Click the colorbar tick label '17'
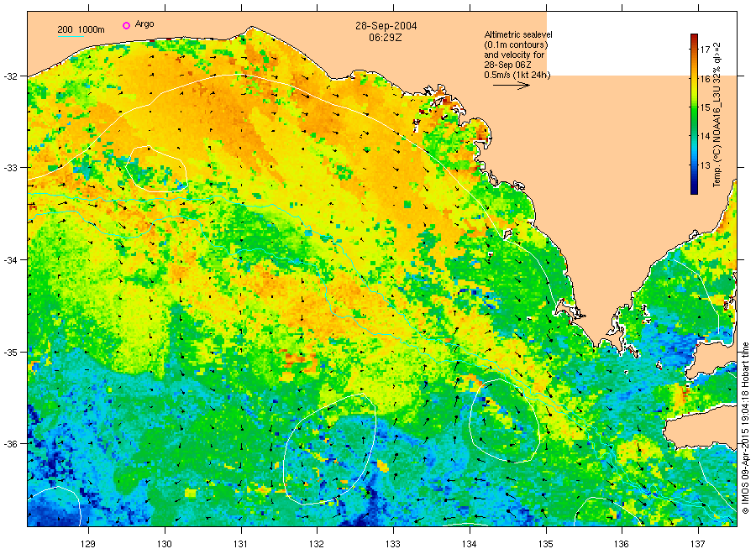This screenshot has height=554, width=756. (705, 50)
